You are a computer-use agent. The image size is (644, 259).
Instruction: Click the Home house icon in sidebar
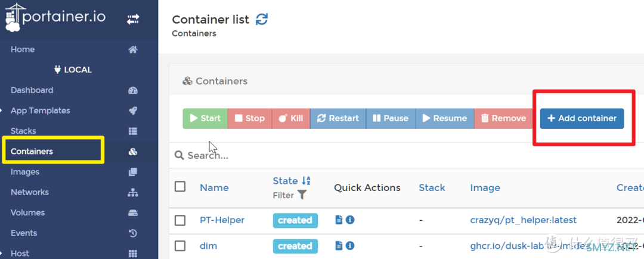click(133, 50)
